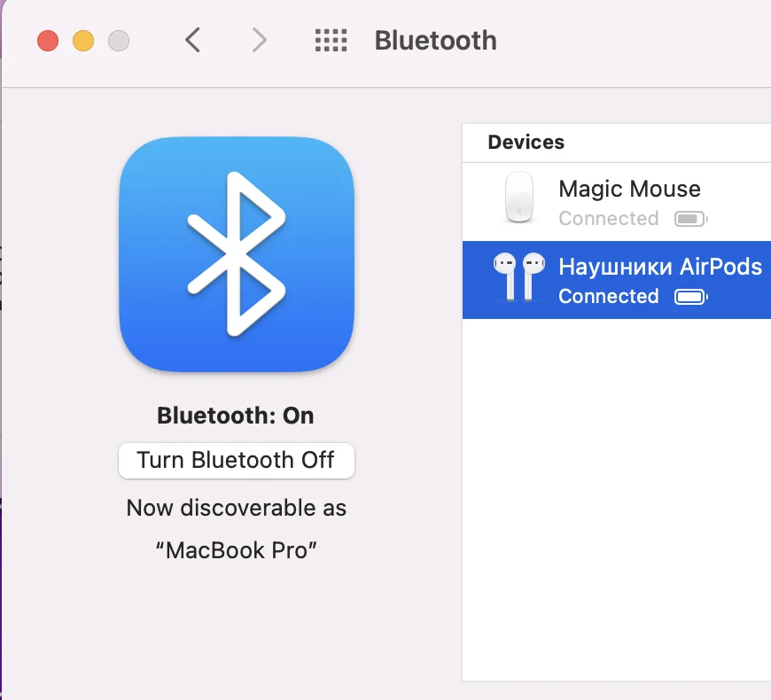This screenshot has height=700, width=771.
Task: Click the AirPods earbuds icon
Action: point(519,276)
